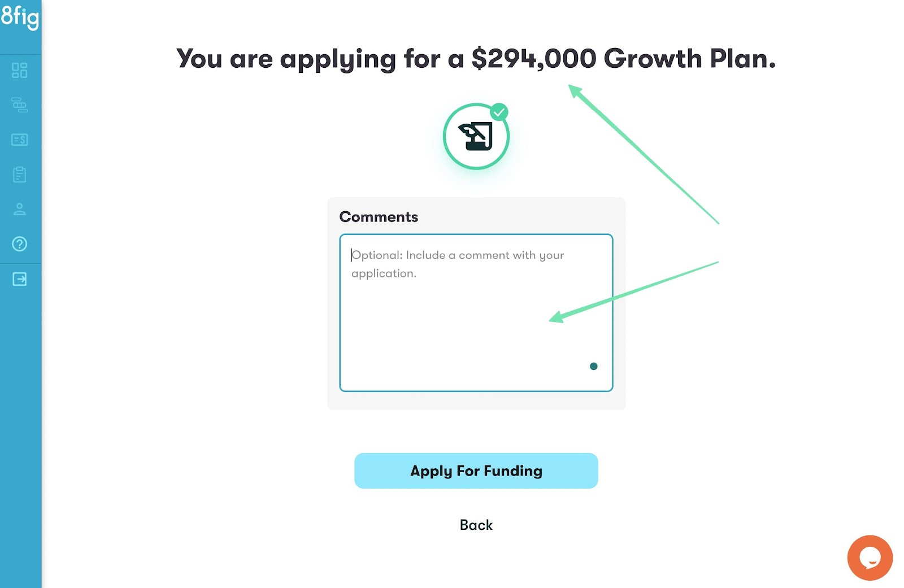Open the payments section via the check icon
The image size is (904, 588).
point(20,140)
